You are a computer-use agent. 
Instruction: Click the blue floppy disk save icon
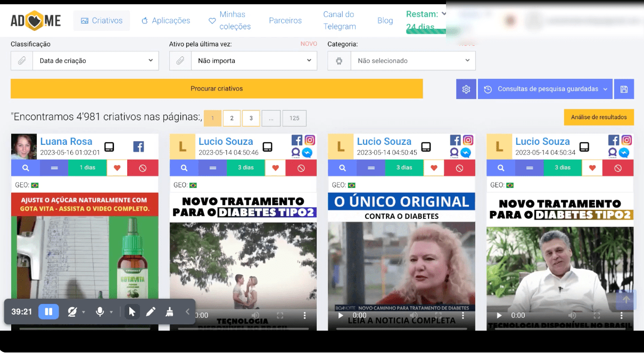624,89
